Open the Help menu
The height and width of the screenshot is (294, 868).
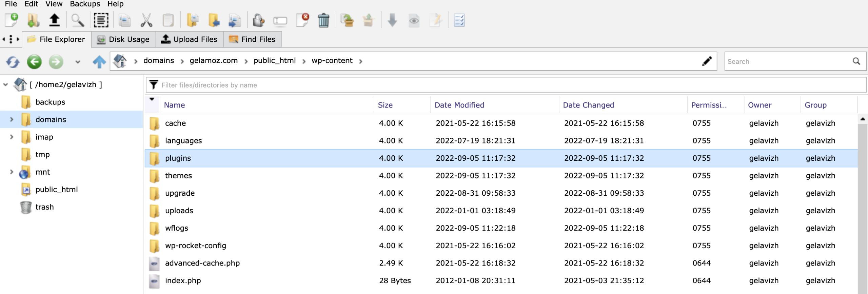click(115, 4)
